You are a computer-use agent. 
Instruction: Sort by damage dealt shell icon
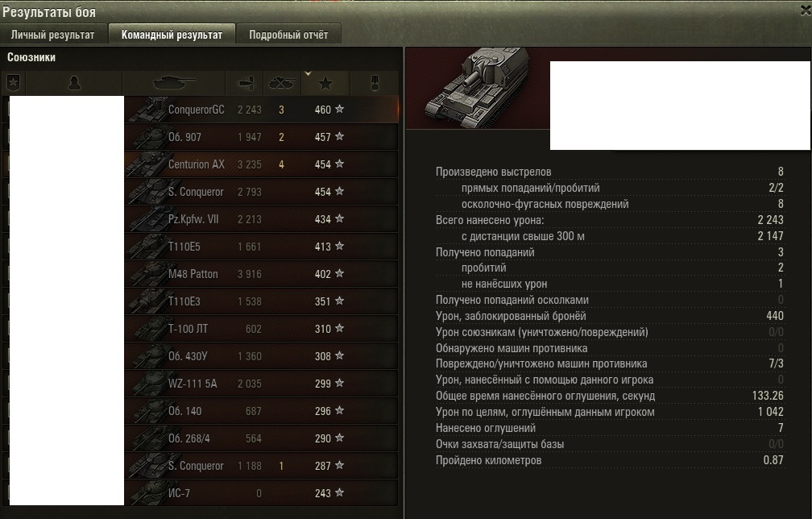[244, 82]
